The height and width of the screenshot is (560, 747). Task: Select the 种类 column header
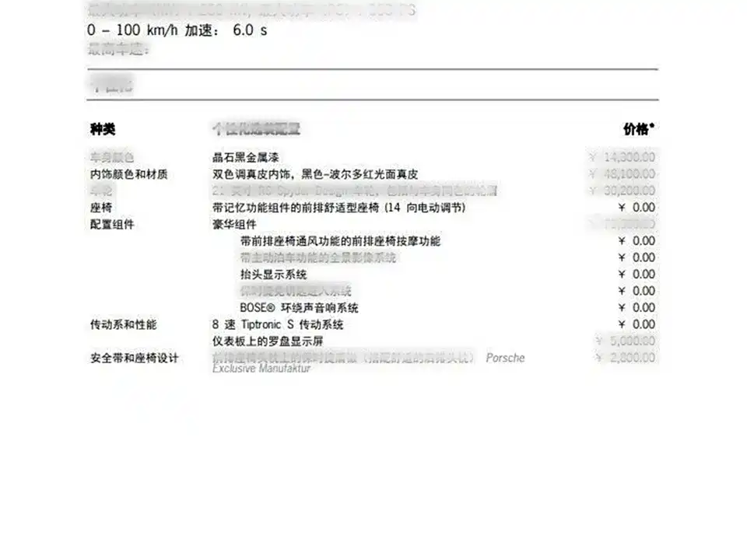(x=103, y=129)
